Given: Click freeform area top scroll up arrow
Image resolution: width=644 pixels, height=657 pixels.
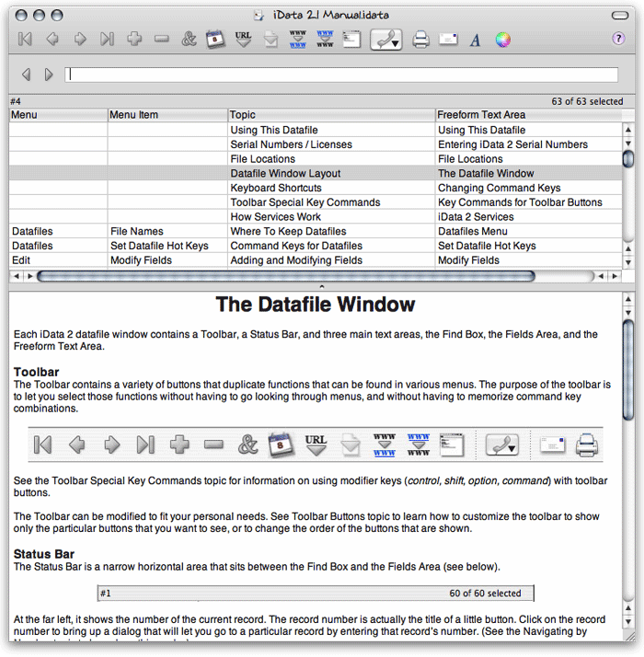Looking at the screenshot, I should [x=628, y=299].
